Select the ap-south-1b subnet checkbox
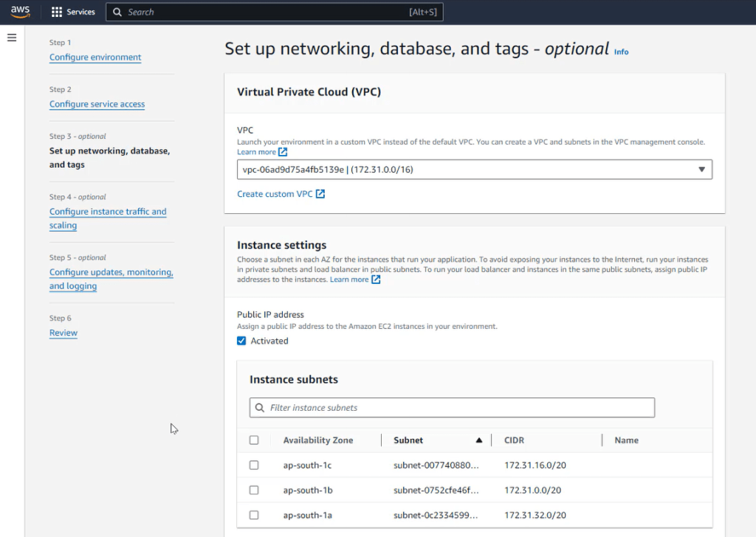 click(x=254, y=491)
